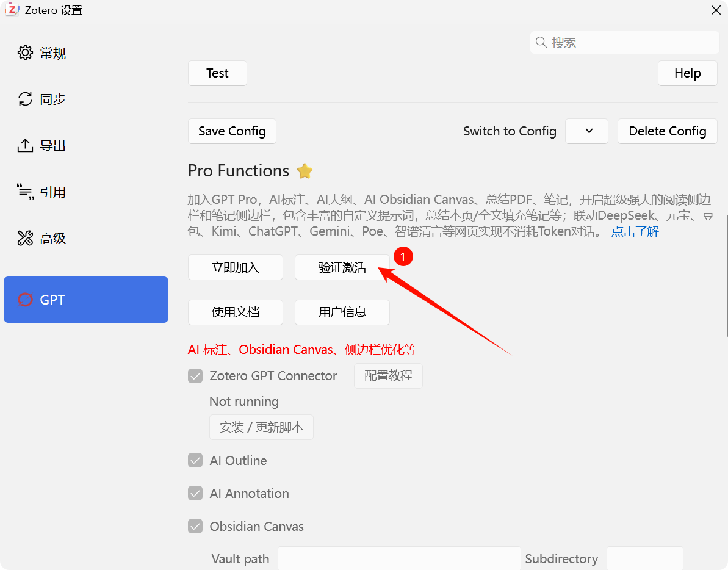This screenshot has height=570, width=728.
Task: Select the GPT settings pane
Action: [x=86, y=300]
